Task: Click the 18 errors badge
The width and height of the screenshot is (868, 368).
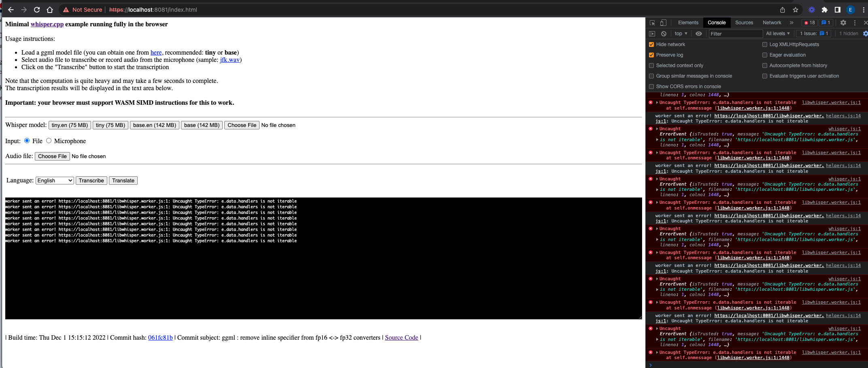Action: 810,23
